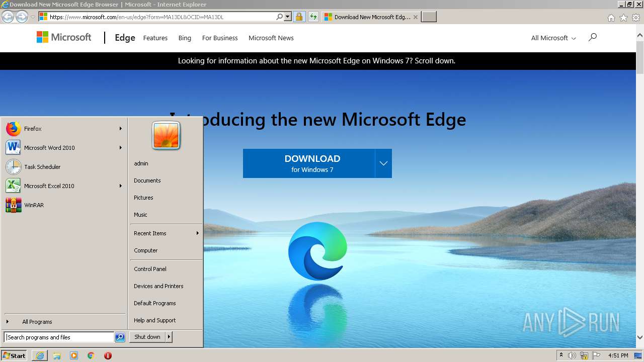
Task: Click the address bar search magnifier
Action: point(280,17)
